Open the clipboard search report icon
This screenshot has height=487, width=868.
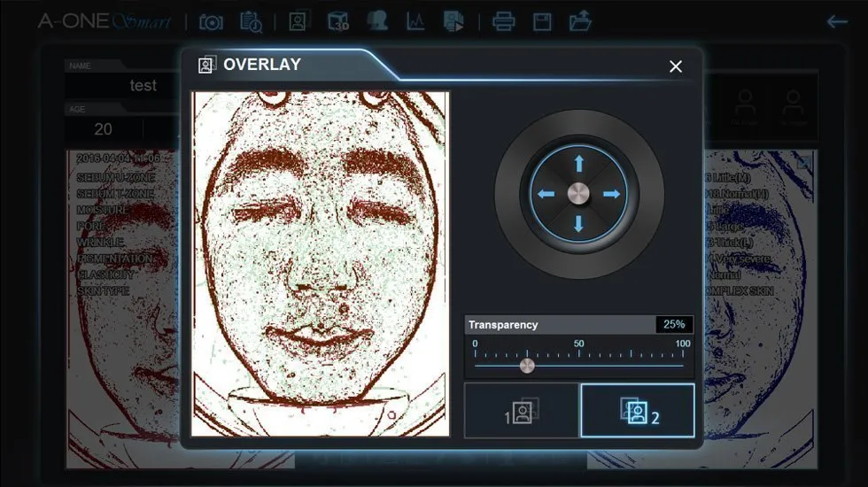point(251,21)
